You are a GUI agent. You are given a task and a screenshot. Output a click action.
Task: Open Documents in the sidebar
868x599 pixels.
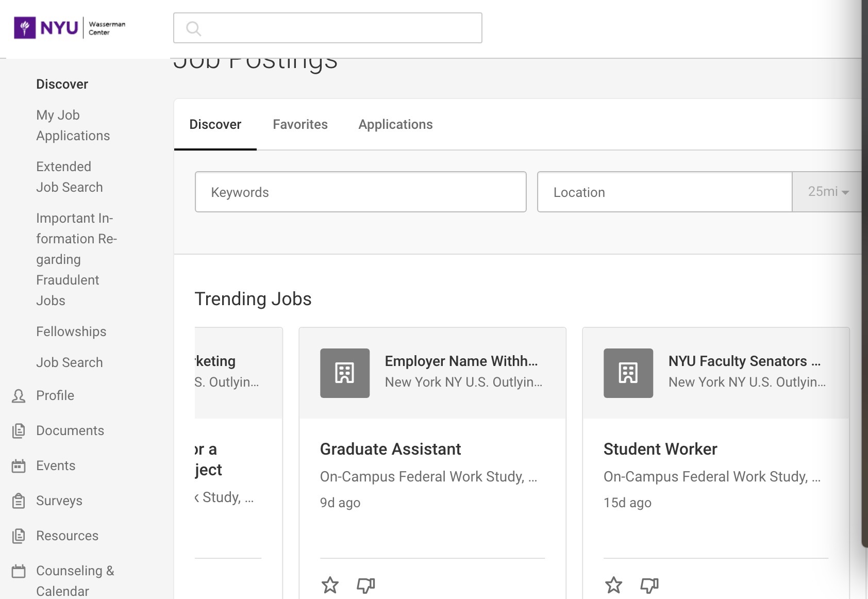(x=70, y=430)
